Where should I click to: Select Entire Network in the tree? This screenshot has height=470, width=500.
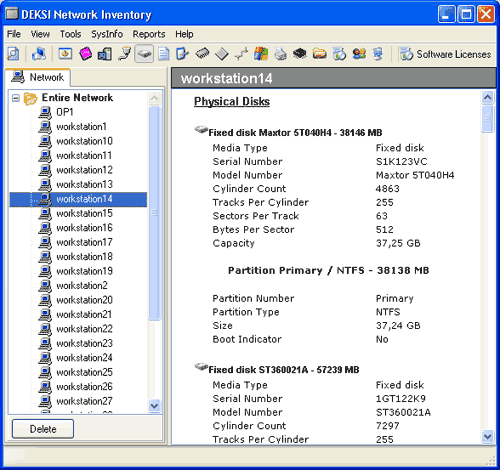tap(77, 98)
